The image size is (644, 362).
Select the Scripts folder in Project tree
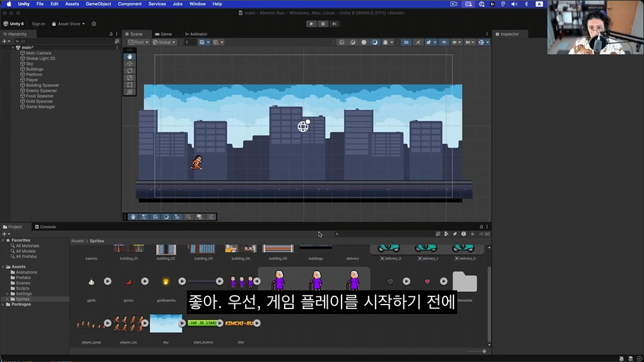tap(23, 289)
